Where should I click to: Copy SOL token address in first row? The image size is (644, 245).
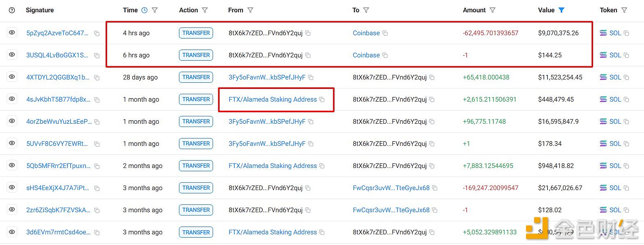pos(626,33)
